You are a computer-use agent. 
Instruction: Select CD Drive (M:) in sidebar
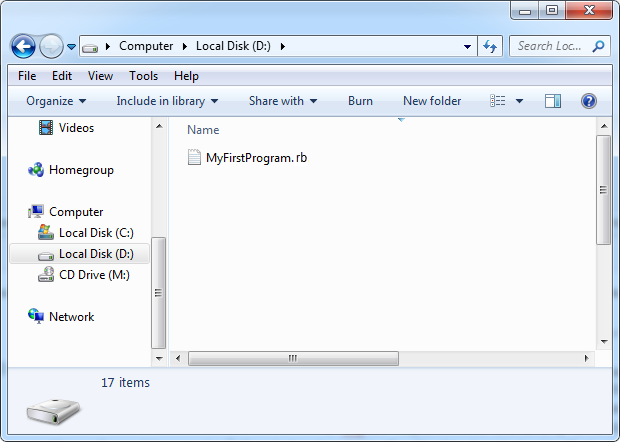pyautogui.click(x=93, y=275)
